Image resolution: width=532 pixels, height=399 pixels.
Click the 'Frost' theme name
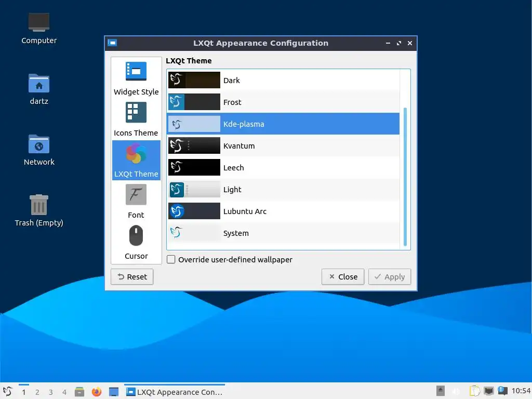(232, 102)
